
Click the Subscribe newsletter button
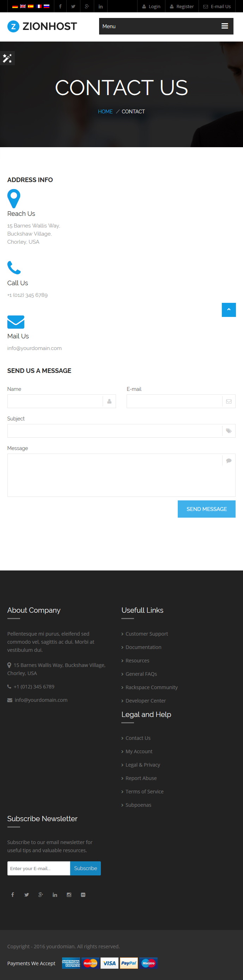coord(85,868)
